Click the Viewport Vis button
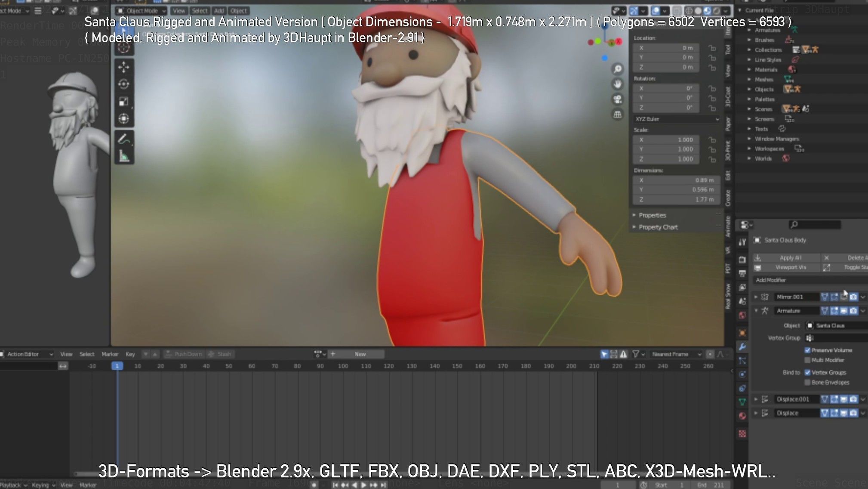The image size is (868, 489). point(787,268)
